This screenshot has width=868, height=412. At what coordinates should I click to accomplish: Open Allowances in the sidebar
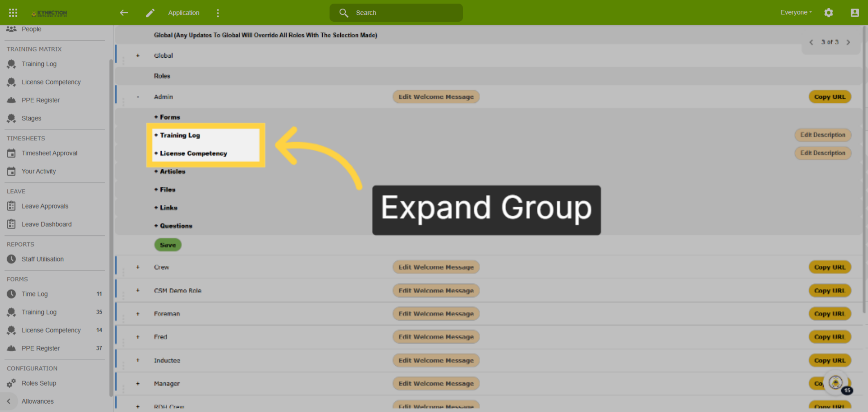(x=38, y=401)
